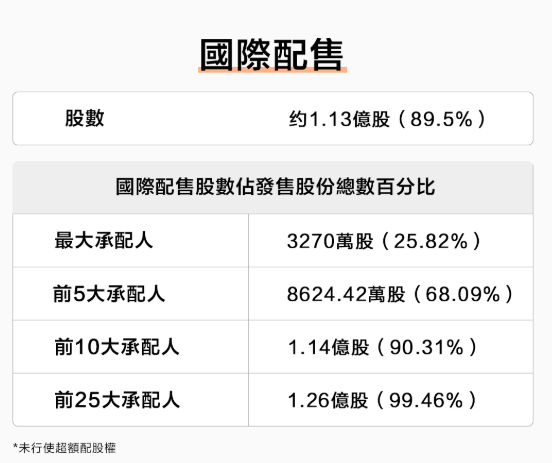Screen dimensions: 552x463
Task: Click the 未行使超額配股權 footnote
Action: 67,448
